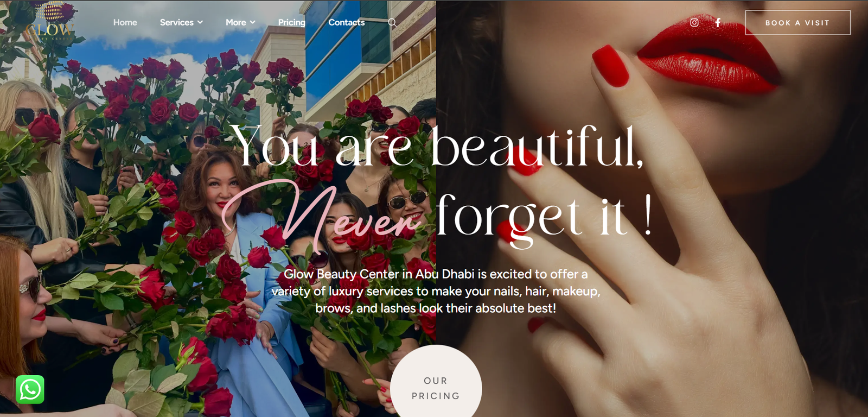Navigate to the Pricing page
The width and height of the screenshot is (868, 417).
[x=292, y=22]
